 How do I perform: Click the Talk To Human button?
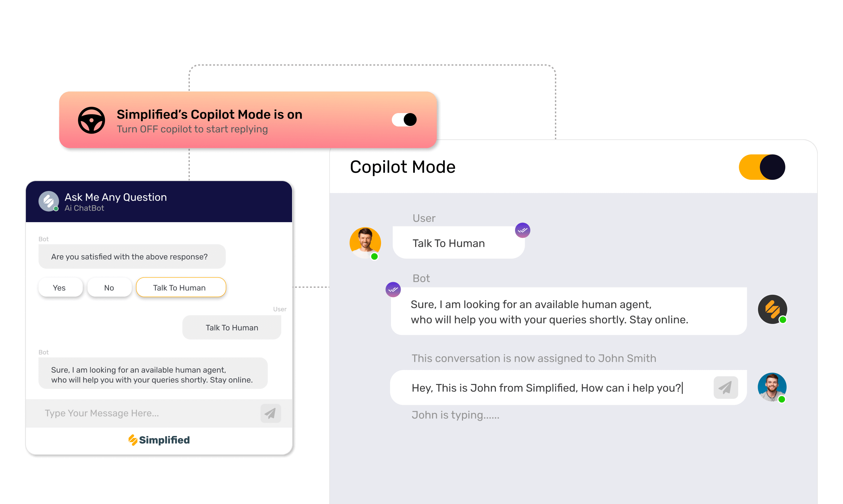[x=180, y=288]
